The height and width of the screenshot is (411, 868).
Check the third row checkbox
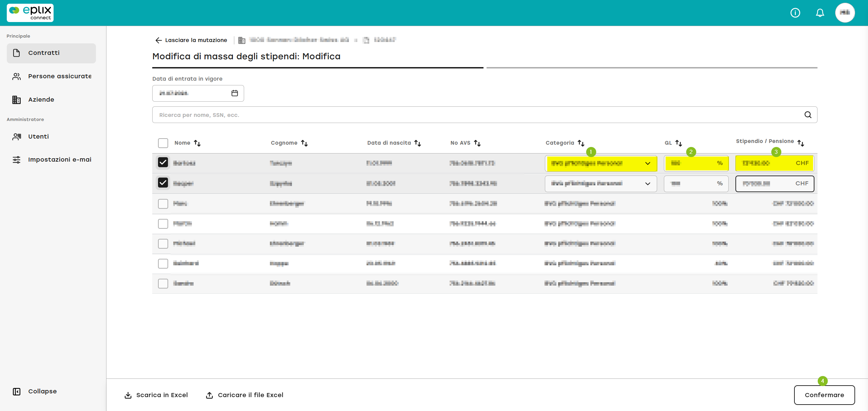163,204
